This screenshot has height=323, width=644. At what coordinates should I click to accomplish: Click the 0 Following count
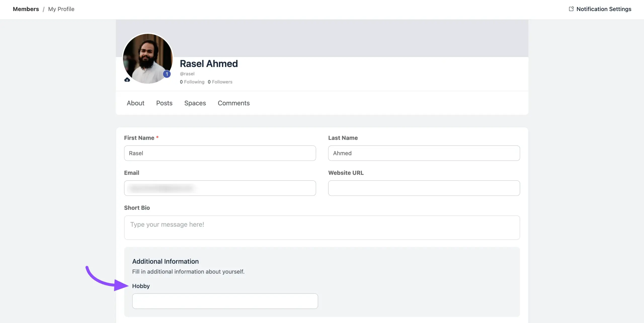click(x=192, y=82)
